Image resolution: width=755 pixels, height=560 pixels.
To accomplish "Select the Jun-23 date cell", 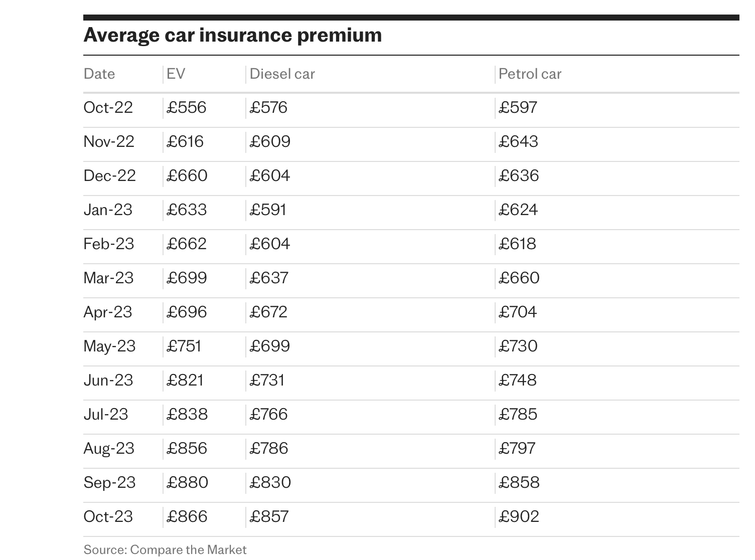I will coord(108,380).
